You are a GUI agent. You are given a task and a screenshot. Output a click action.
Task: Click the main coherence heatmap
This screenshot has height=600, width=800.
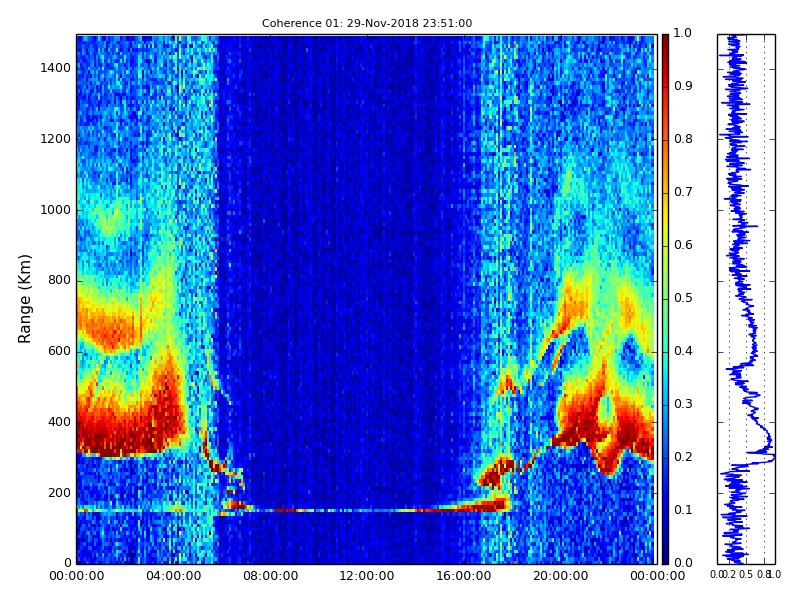(x=366, y=299)
